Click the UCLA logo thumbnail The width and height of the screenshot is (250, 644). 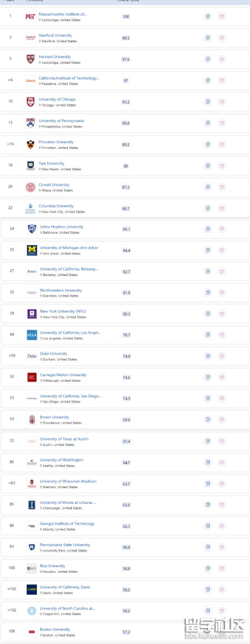[x=32, y=335]
